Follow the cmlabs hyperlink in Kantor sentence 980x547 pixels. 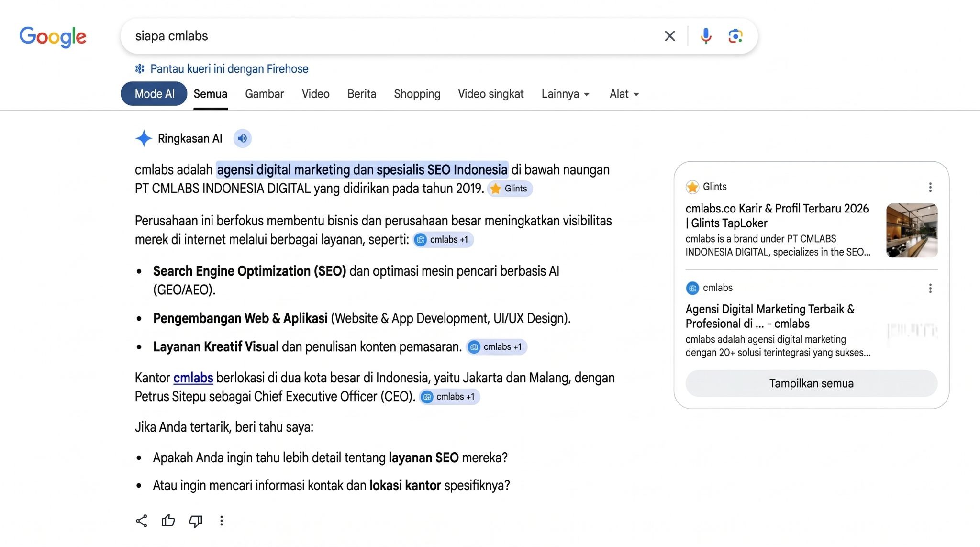tap(193, 378)
